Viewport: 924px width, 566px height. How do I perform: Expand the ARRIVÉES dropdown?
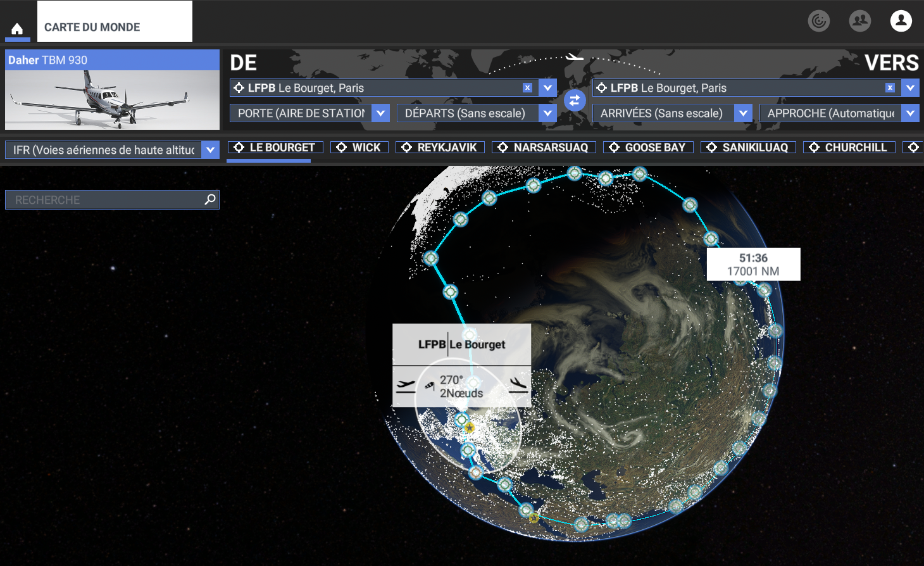click(743, 113)
